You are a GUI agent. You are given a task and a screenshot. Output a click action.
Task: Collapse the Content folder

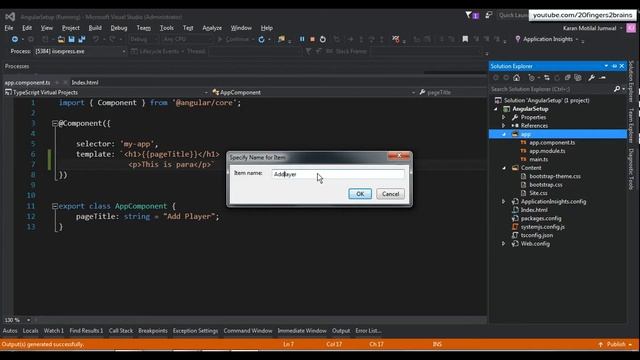tap(504, 168)
